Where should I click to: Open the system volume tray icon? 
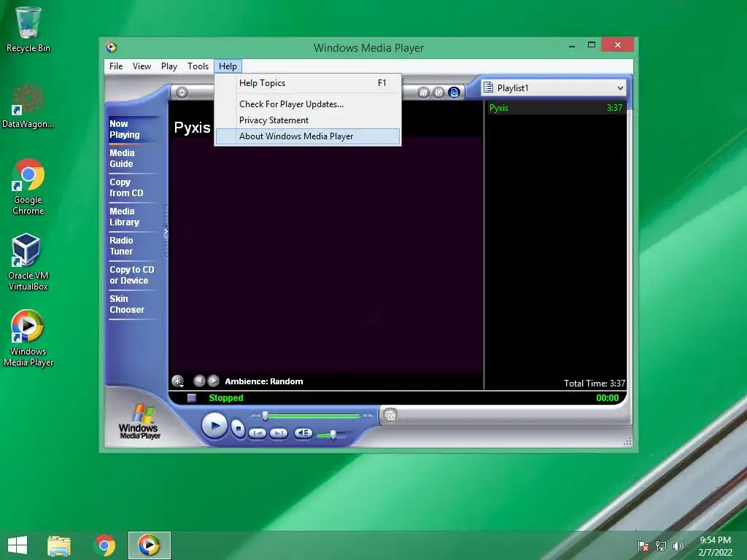pyautogui.click(x=678, y=545)
